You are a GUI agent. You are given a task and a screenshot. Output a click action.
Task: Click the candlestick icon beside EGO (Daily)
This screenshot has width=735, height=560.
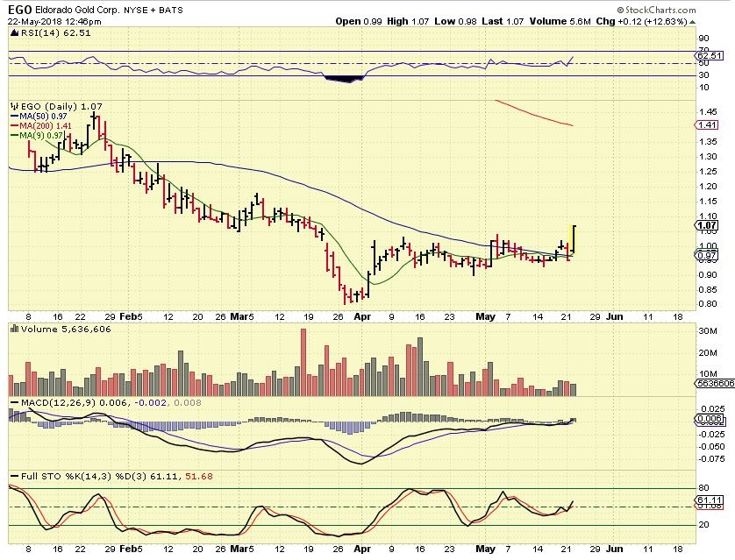coord(12,105)
